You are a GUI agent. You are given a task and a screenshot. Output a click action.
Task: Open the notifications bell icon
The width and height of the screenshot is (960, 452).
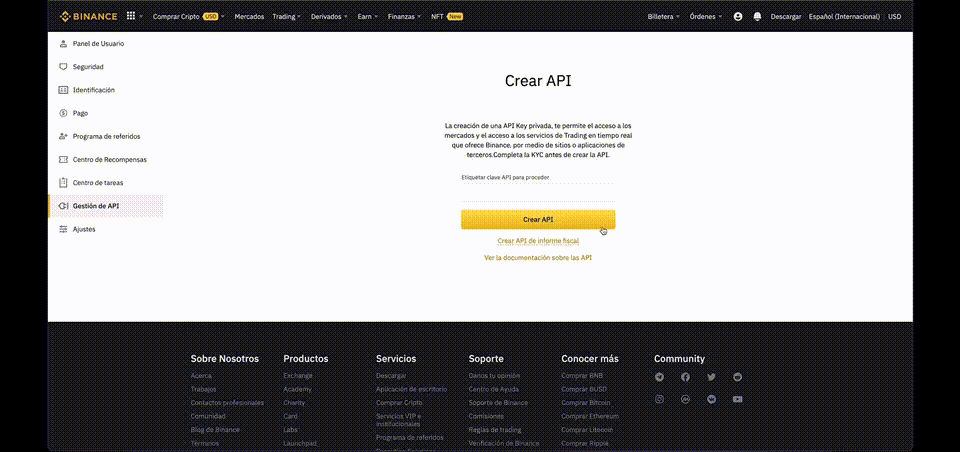[757, 17]
